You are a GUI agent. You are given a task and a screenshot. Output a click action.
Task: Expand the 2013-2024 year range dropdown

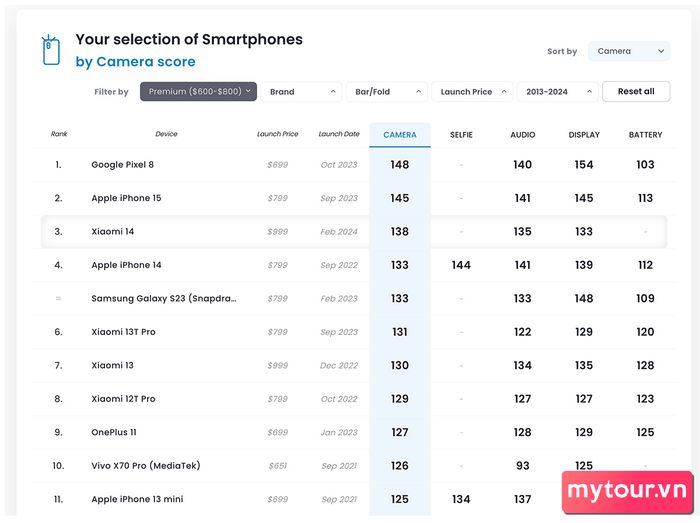(x=558, y=92)
